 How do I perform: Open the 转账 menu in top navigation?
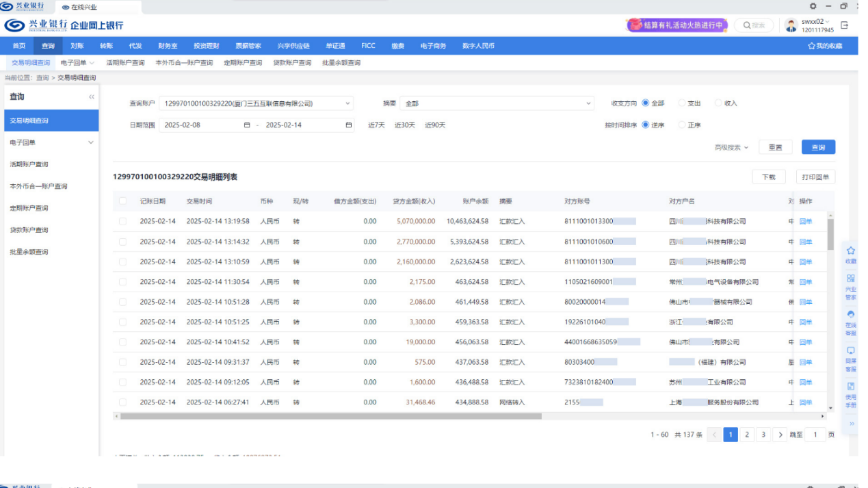(x=106, y=46)
